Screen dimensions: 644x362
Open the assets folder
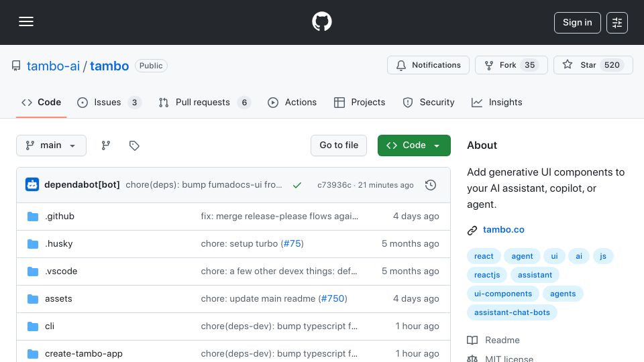[58, 299]
